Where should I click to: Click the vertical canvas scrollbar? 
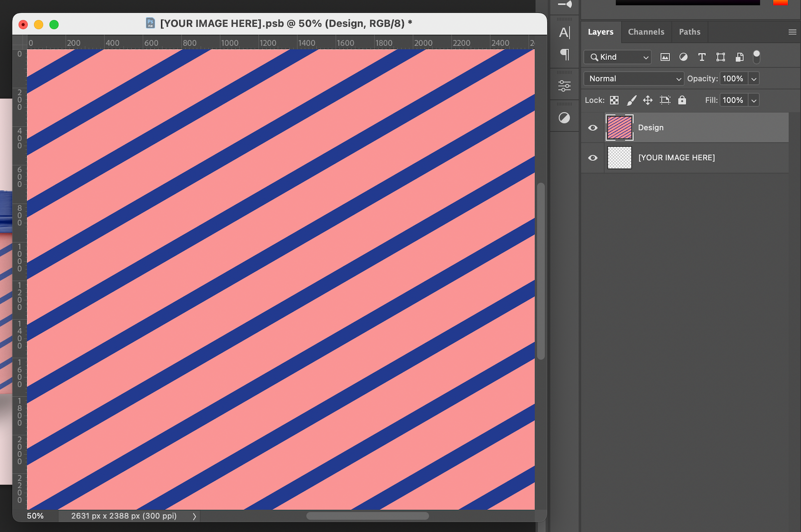541,271
